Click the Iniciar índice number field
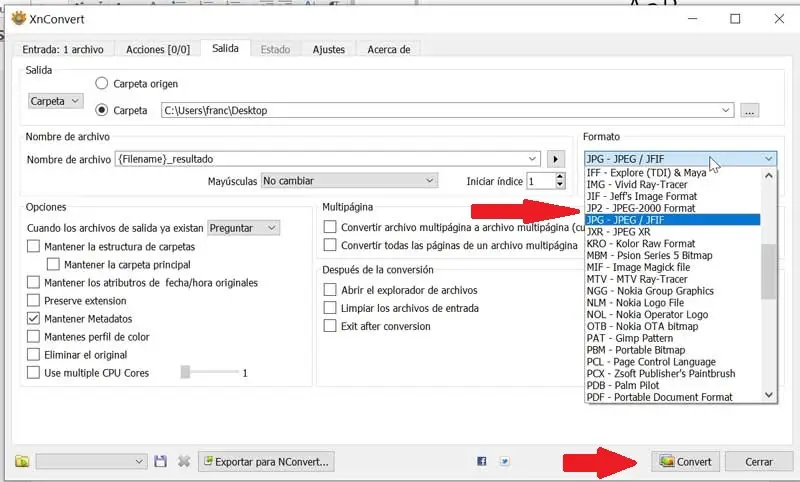 (541, 181)
